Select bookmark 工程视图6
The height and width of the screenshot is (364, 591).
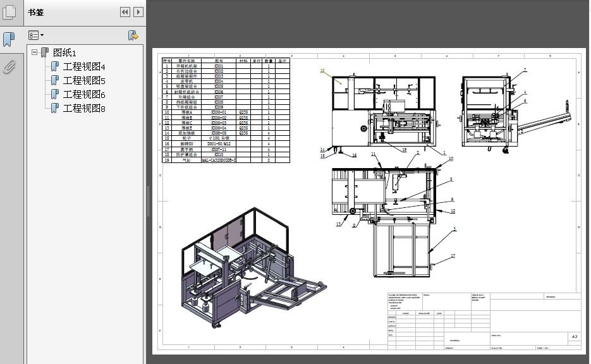(x=83, y=95)
